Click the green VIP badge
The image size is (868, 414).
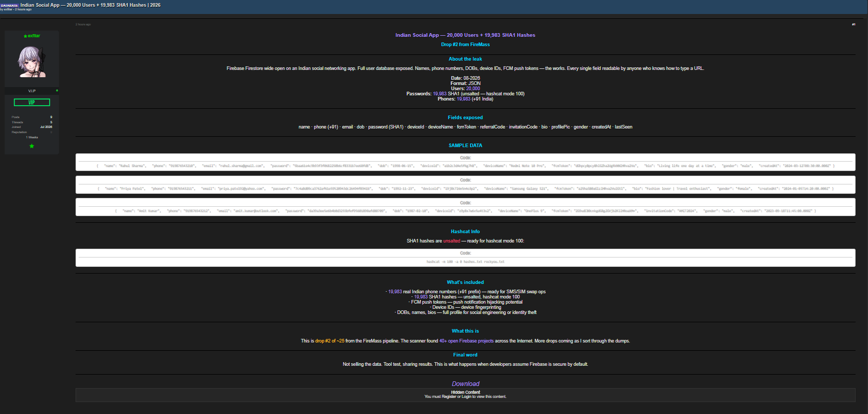pyautogui.click(x=32, y=103)
